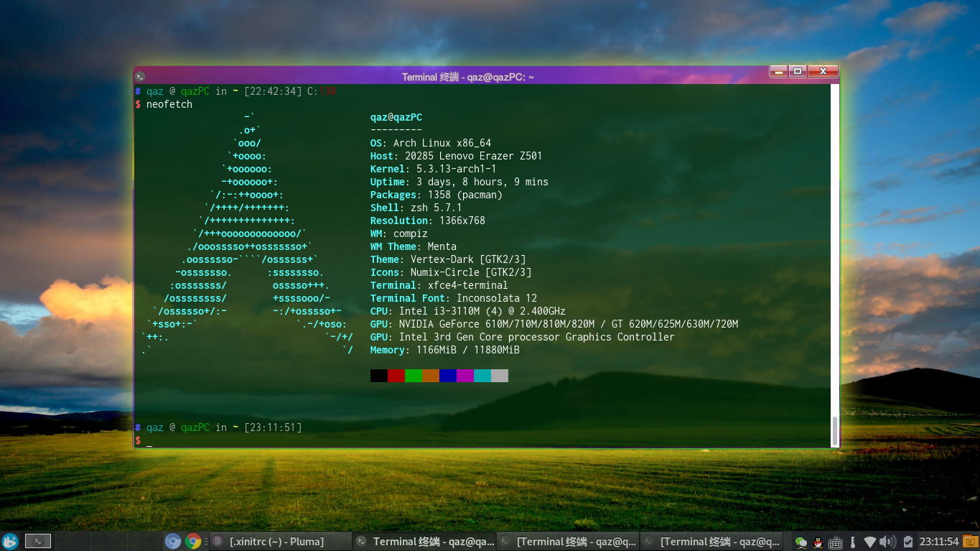Click the 'Shell: zsh 5.7.1' line
Viewport: 980px width, 551px height.
(x=416, y=208)
